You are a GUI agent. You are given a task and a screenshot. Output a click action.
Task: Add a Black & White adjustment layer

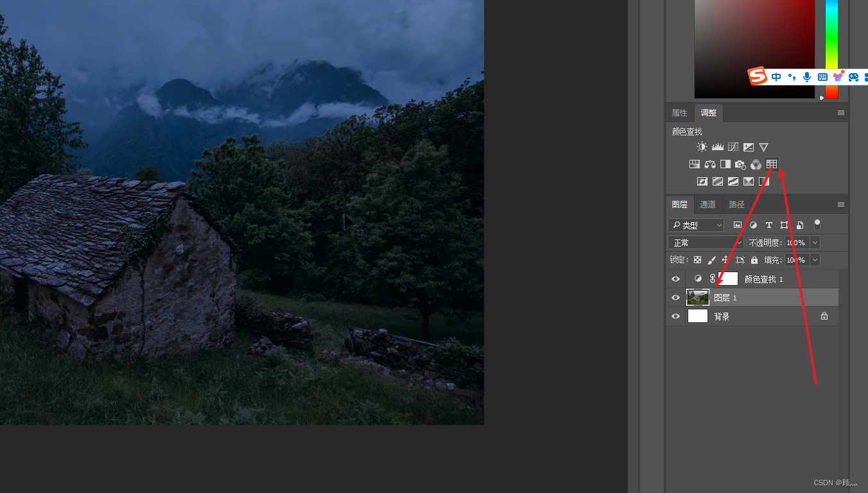pos(725,164)
